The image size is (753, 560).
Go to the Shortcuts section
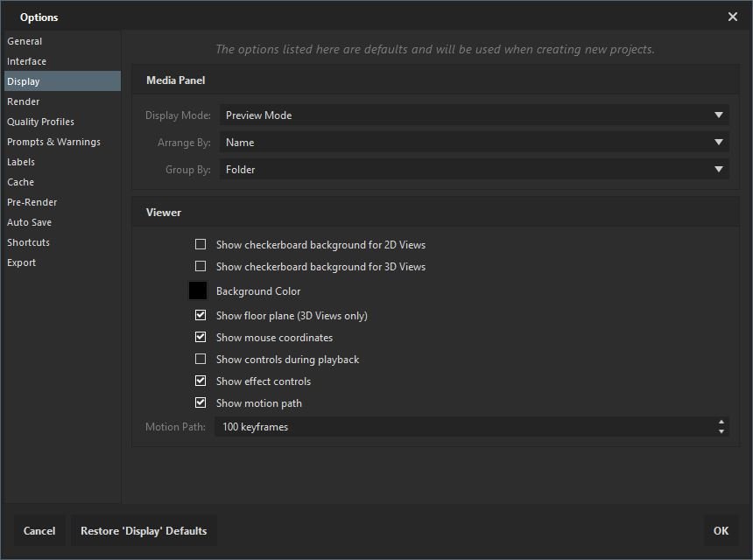[x=28, y=242]
